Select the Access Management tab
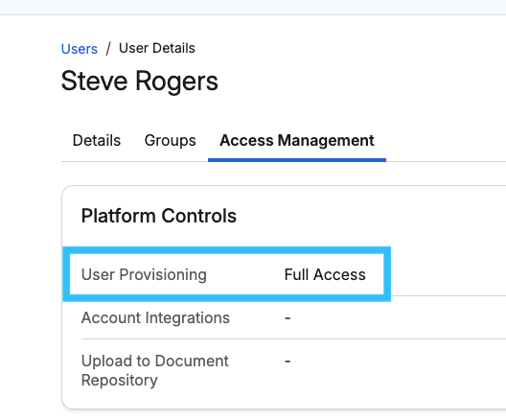The image size is (506, 420). (297, 140)
